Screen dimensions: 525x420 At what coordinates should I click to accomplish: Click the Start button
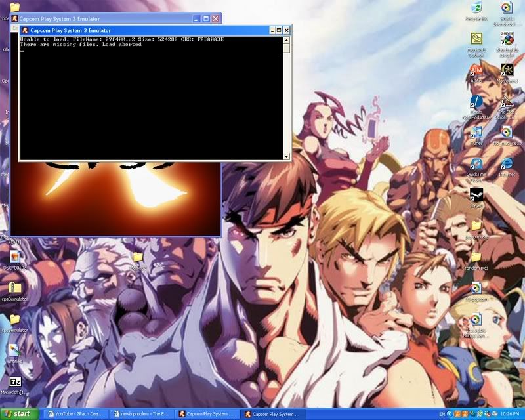pos(22,414)
